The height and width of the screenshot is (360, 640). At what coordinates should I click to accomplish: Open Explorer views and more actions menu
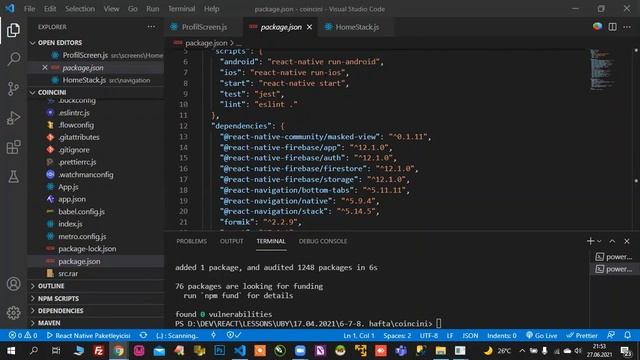[x=151, y=27]
